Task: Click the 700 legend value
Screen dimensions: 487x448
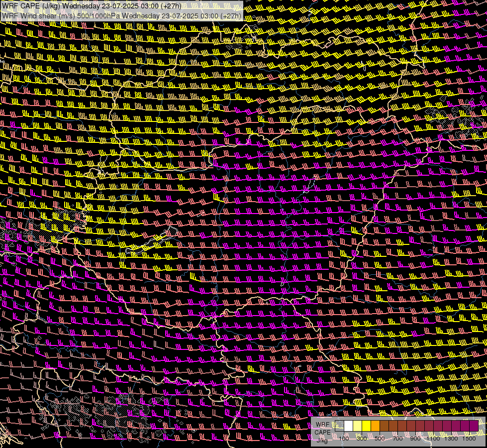Action: 397,439
